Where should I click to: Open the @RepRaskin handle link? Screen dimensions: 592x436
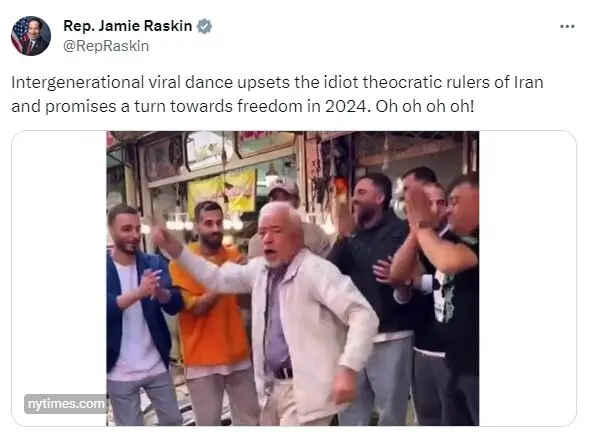pos(106,46)
